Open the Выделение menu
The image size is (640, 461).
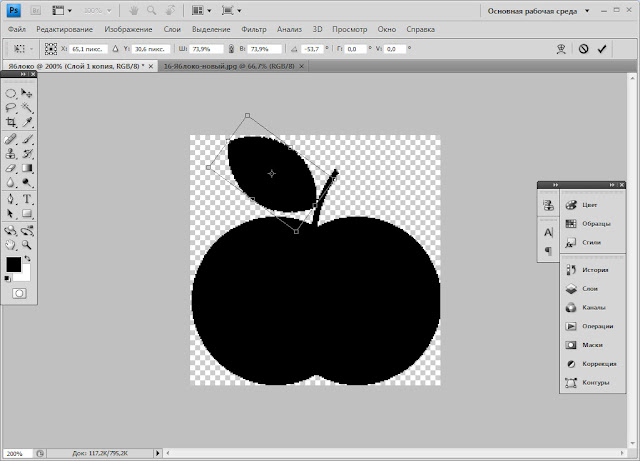(x=211, y=29)
